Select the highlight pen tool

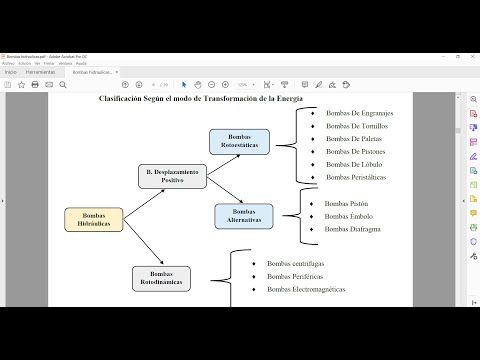[319, 85]
